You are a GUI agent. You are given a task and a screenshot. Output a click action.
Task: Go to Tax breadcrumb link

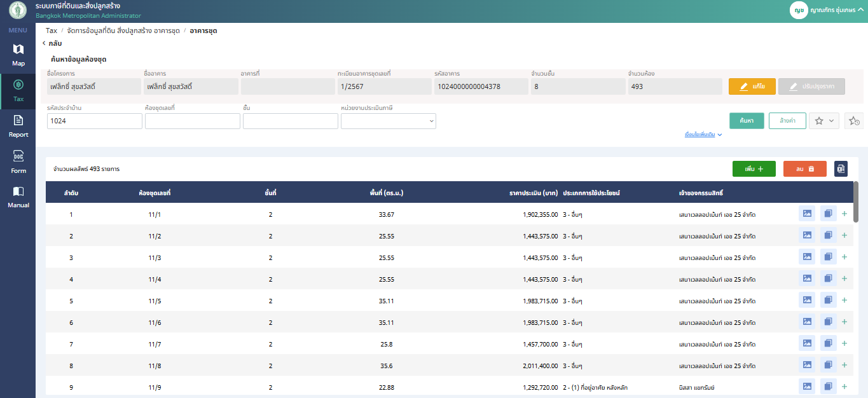click(x=51, y=31)
